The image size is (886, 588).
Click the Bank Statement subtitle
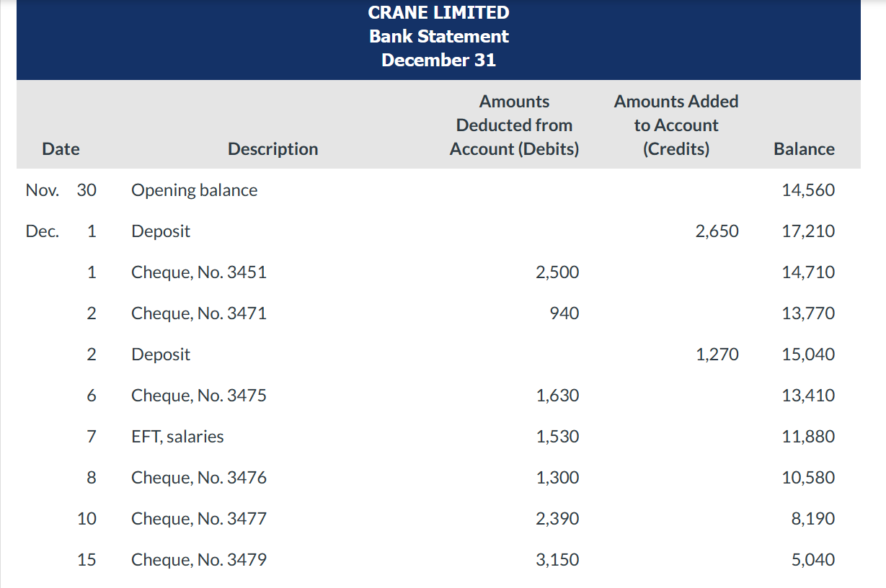click(x=438, y=36)
